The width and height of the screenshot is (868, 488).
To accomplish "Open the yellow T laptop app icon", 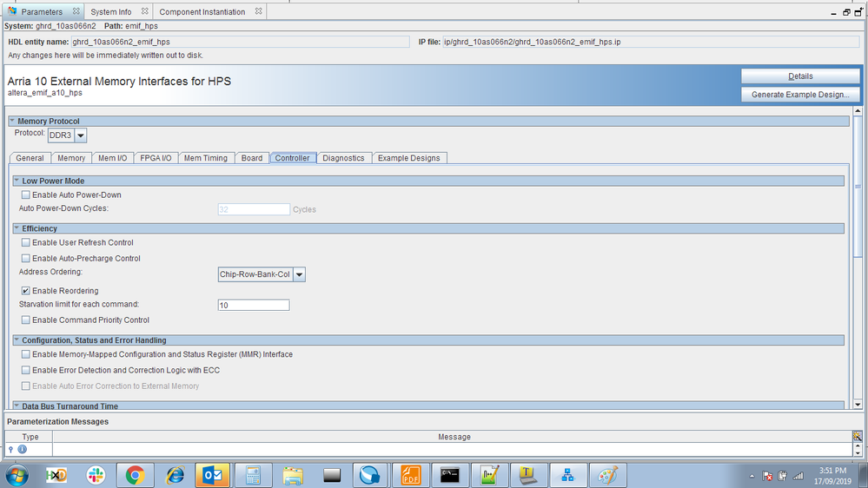I will pyautogui.click(x=528, y=475).
